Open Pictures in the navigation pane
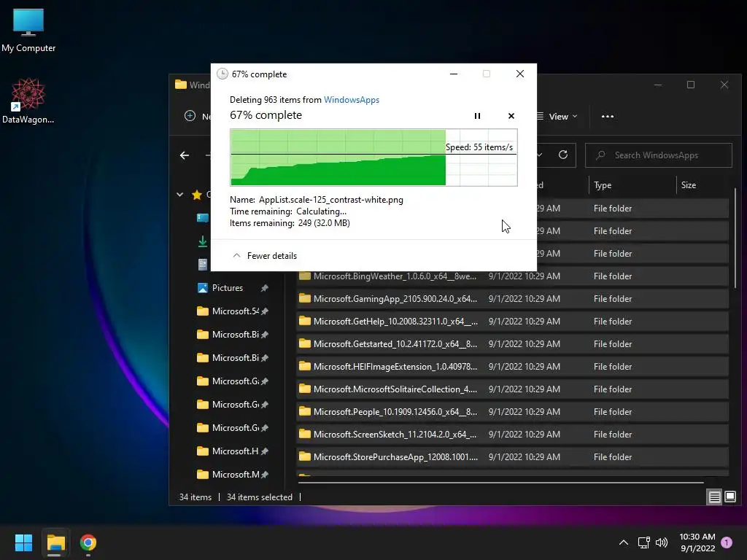Screen dimensions: 747x560 tap(228, 287)
